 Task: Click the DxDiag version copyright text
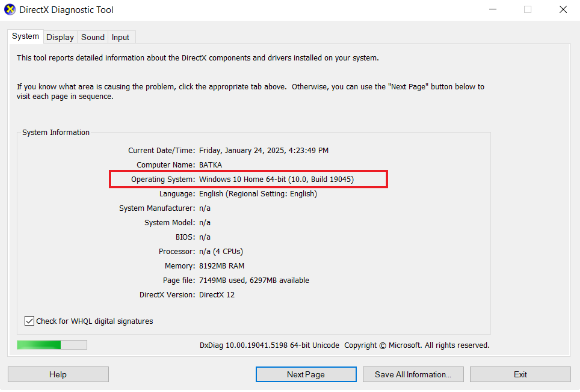point(344,345)
